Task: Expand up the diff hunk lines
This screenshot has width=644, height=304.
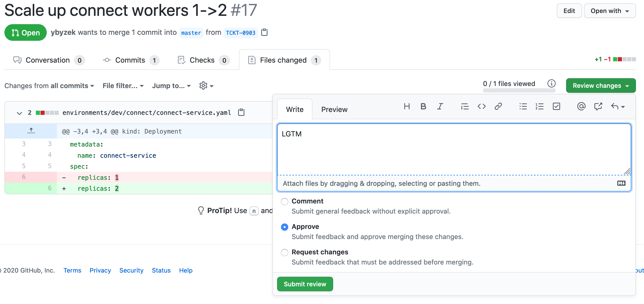Action: pos(31,131)
